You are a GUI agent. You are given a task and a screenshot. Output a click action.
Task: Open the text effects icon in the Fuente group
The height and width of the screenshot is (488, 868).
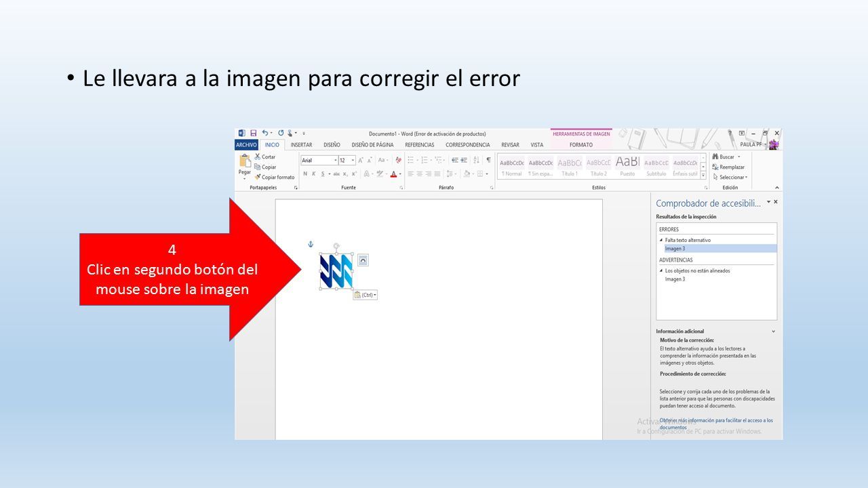click(366, 174)
